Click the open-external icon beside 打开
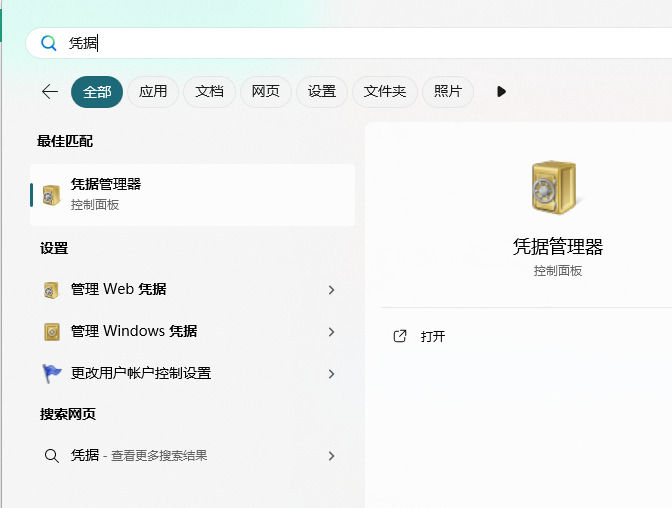 [400, 336]
